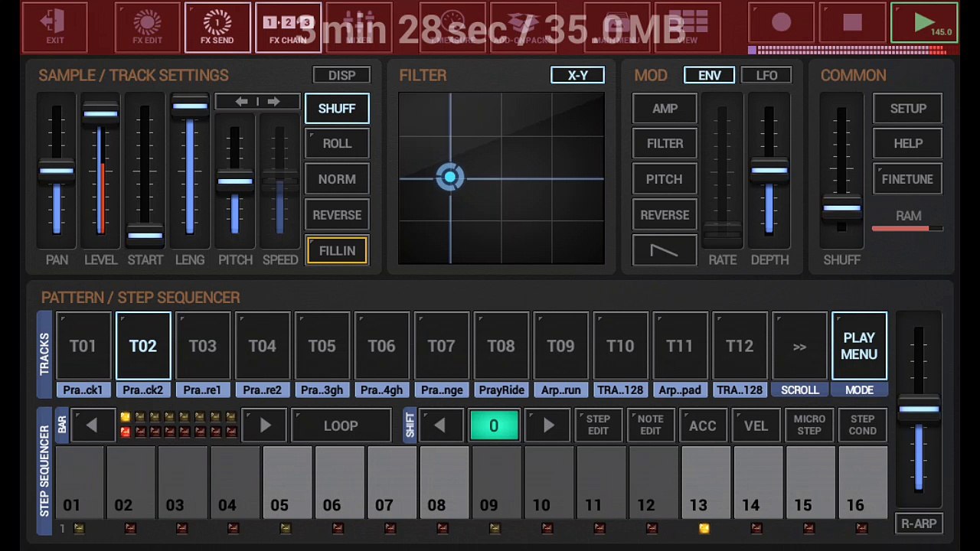Open STEP COND settings

coord(862,425)
